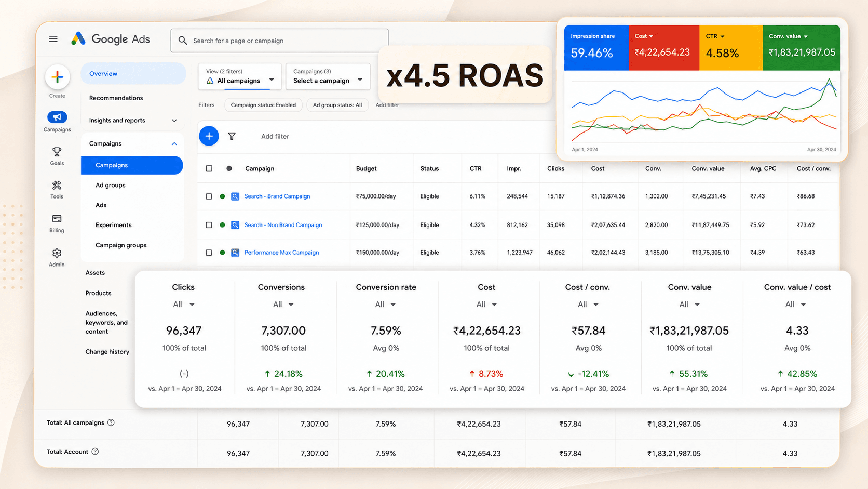Open Campaign groups in the sidebar
The height and width of the screenshot is (489, 868).
[121, 245]
